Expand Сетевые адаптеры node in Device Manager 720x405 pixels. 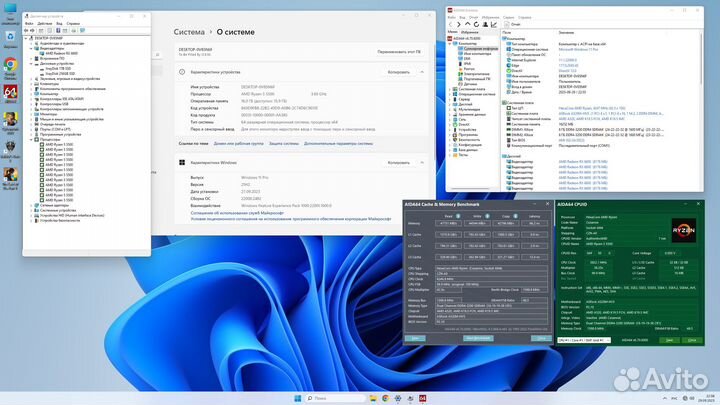click(32, 205)
